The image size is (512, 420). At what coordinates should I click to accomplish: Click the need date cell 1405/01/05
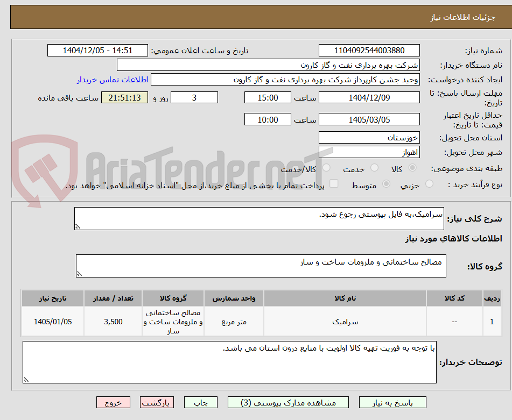point(53,322)
